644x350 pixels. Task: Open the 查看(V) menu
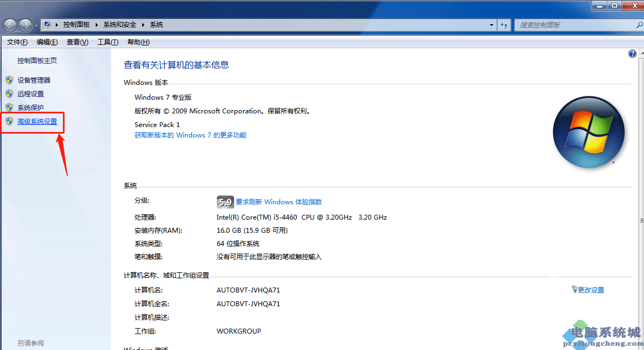(77, 42)
